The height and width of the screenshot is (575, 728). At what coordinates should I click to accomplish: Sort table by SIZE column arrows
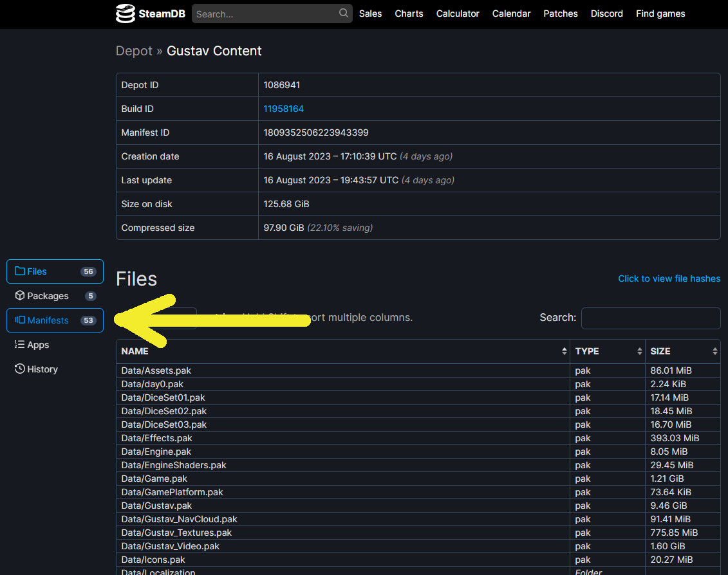click(x=714, y=351)
